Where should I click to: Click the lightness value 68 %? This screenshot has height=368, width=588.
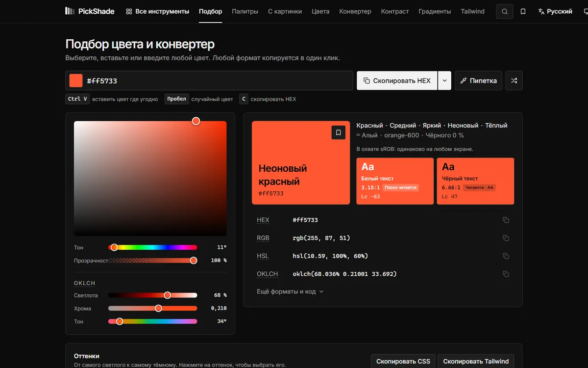(220, 295)
